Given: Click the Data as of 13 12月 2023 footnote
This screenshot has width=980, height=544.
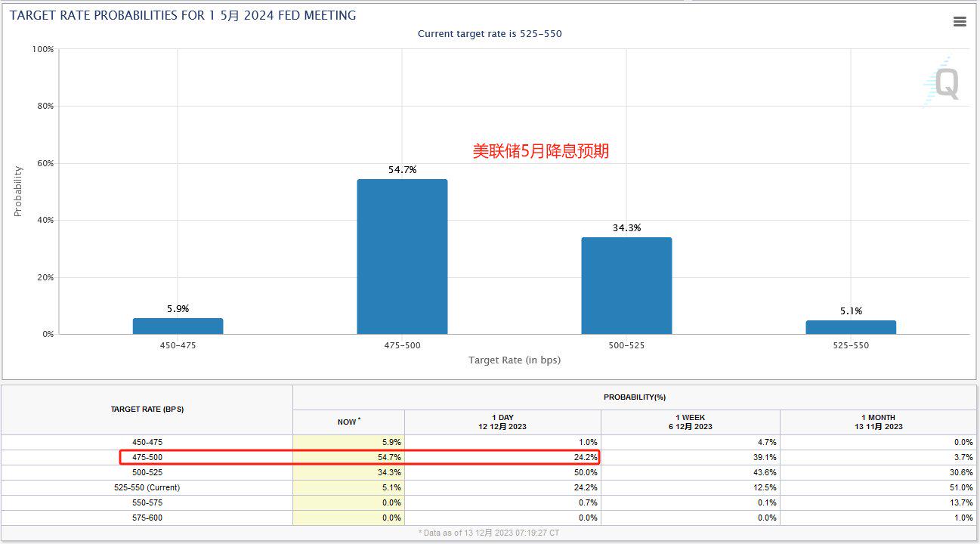Looking at the screenshot, I should click(x=490, y=533).
